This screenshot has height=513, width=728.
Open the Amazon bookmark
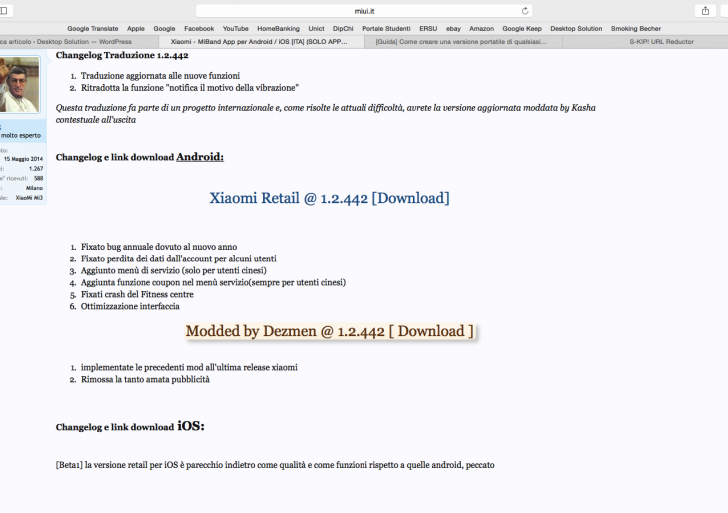[481, 28]
